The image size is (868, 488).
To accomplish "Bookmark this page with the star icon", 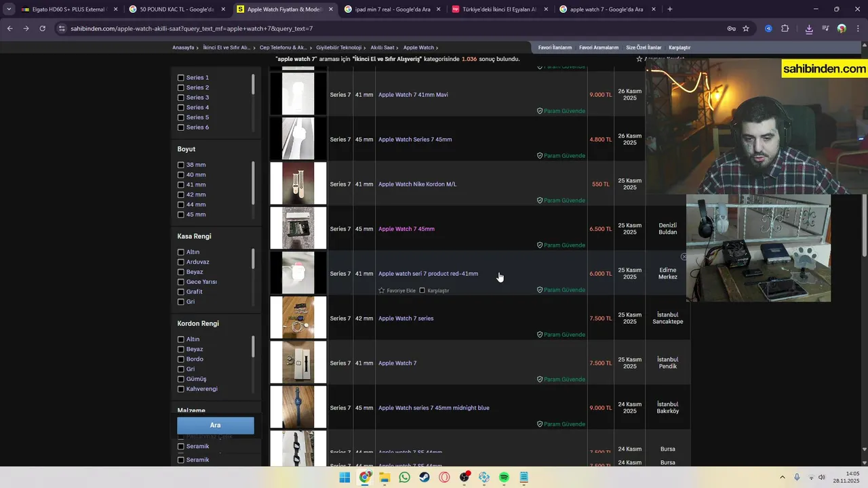I will click(746, 28).
